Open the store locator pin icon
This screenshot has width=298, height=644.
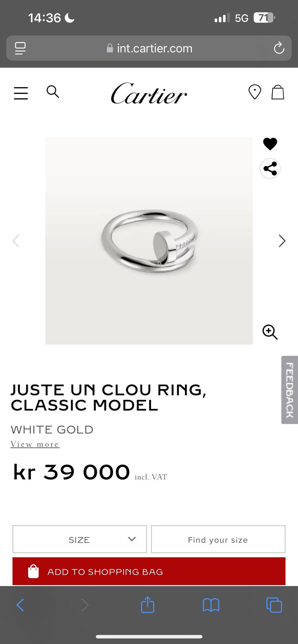[x=255, y=92]
